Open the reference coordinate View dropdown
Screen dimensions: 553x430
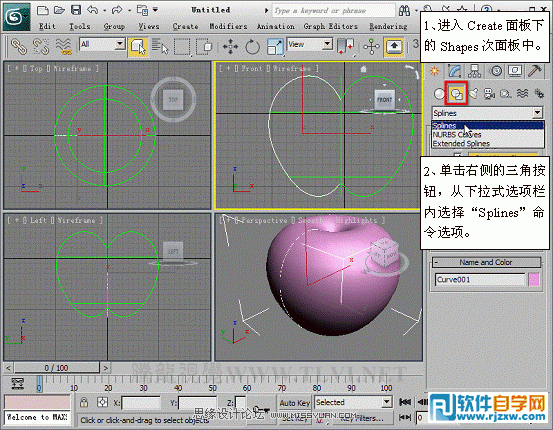[x=328, y=44]
